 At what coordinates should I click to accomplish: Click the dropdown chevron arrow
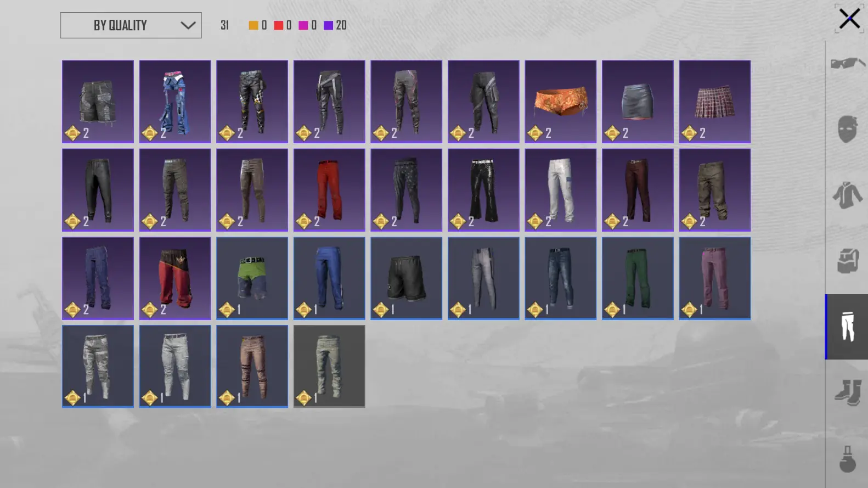[188, 25]
